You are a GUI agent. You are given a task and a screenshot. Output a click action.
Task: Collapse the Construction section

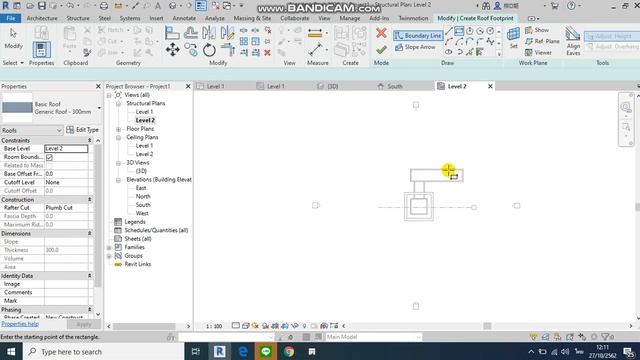pos(89,200)
